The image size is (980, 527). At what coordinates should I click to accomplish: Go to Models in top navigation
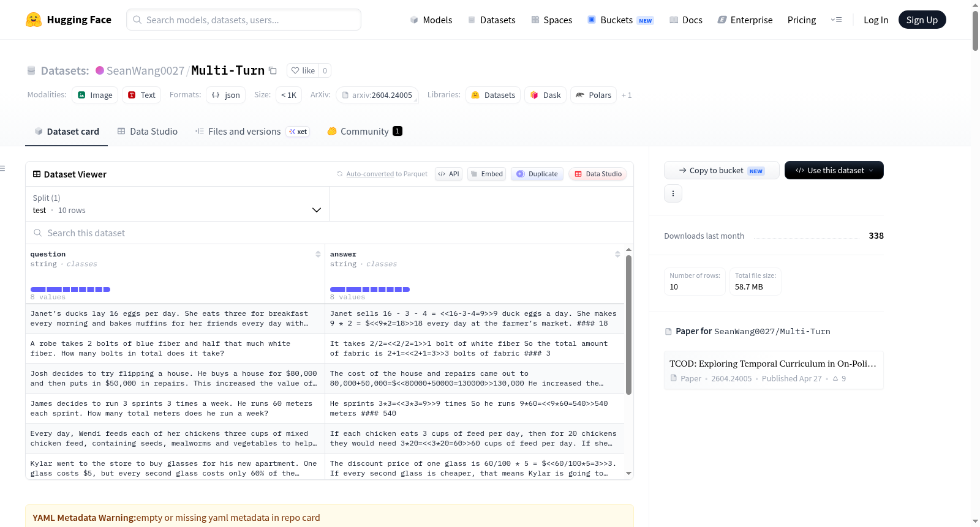coord(431,20)
